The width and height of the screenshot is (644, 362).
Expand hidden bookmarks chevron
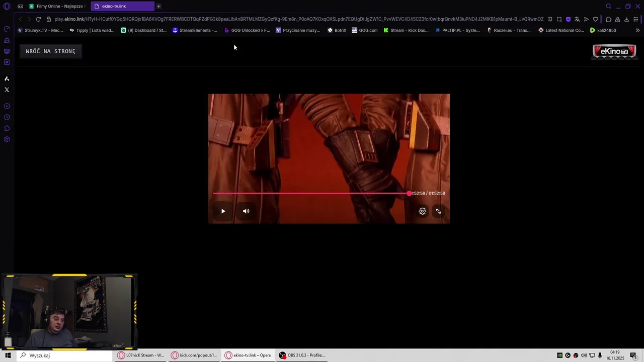click(637, 30)
